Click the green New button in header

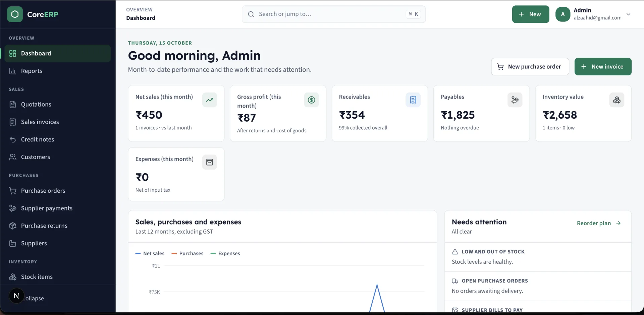coord(530,14)
